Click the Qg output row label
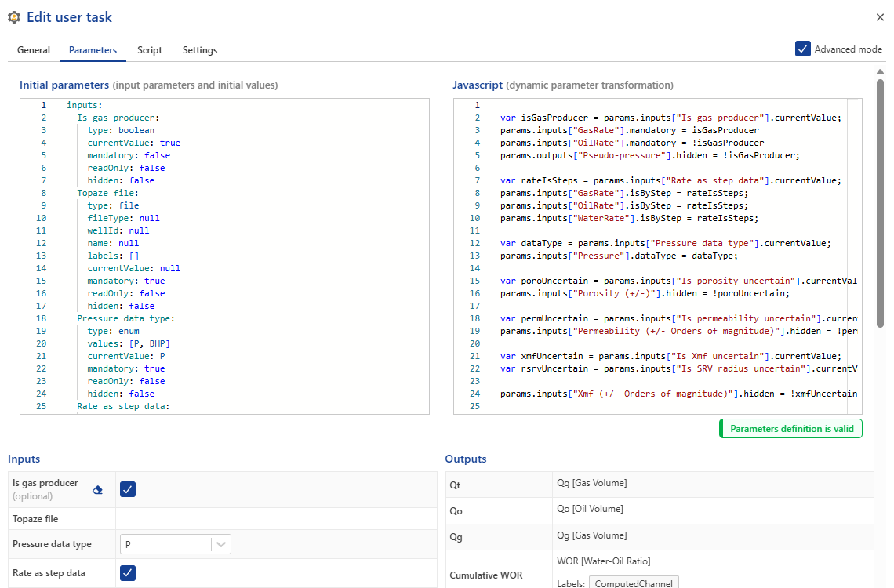 456,537
